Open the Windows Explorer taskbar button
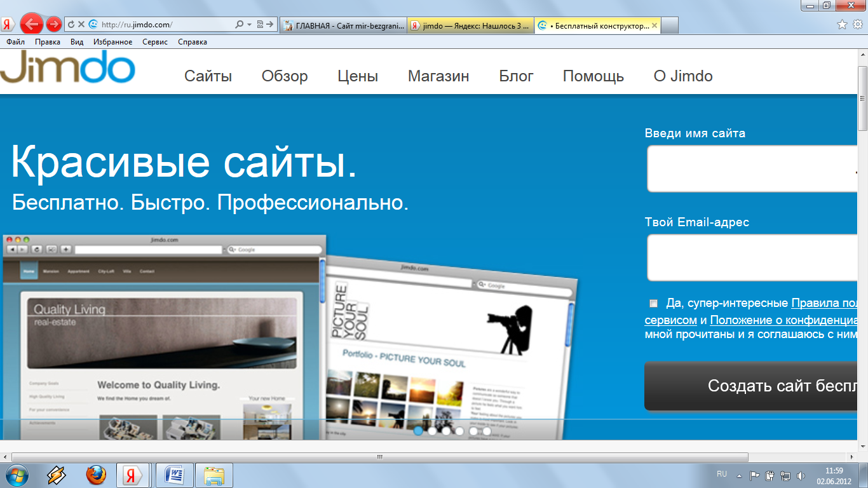The image size is (868, 488). pyautogui.click(x=214, y=475)
